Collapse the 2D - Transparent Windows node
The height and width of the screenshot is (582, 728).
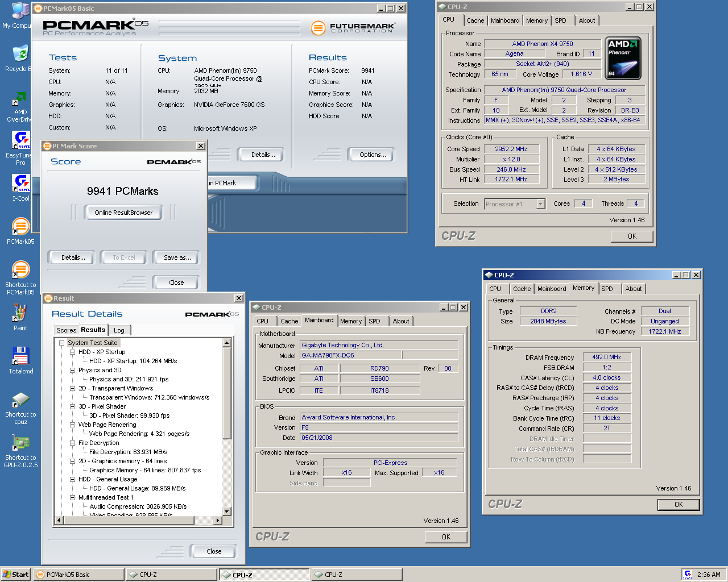pos(73,388)
